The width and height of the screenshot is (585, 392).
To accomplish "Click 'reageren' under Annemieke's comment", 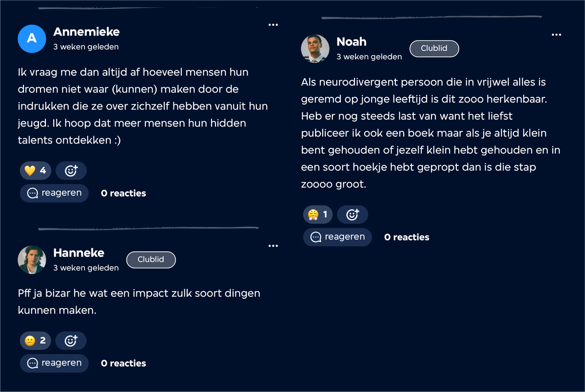I will (x=54, y=193).
